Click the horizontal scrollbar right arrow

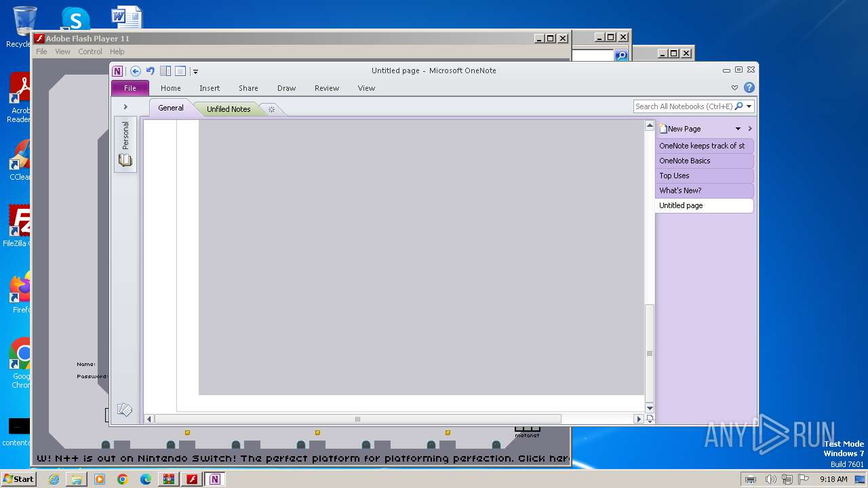tap(638, 419)
